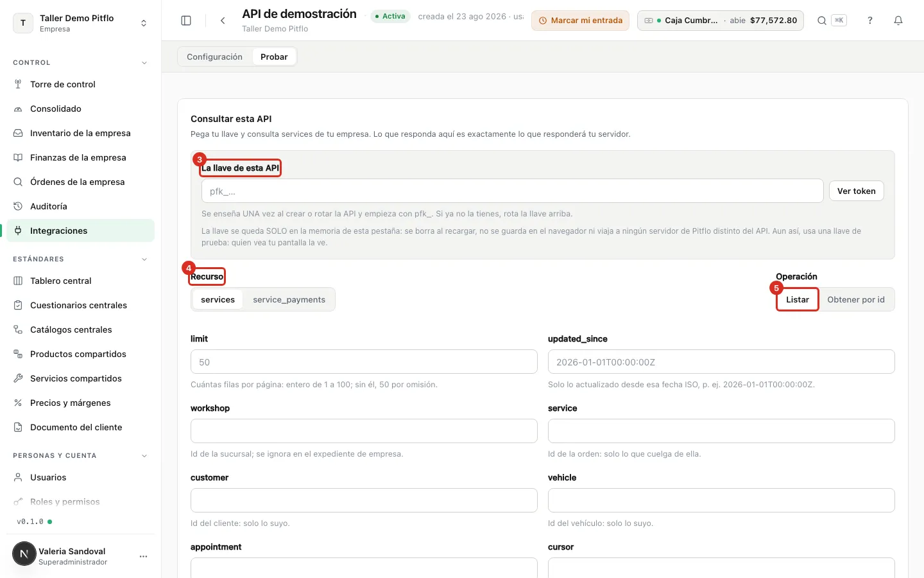Focus the updated_since input field

point(721,362)
